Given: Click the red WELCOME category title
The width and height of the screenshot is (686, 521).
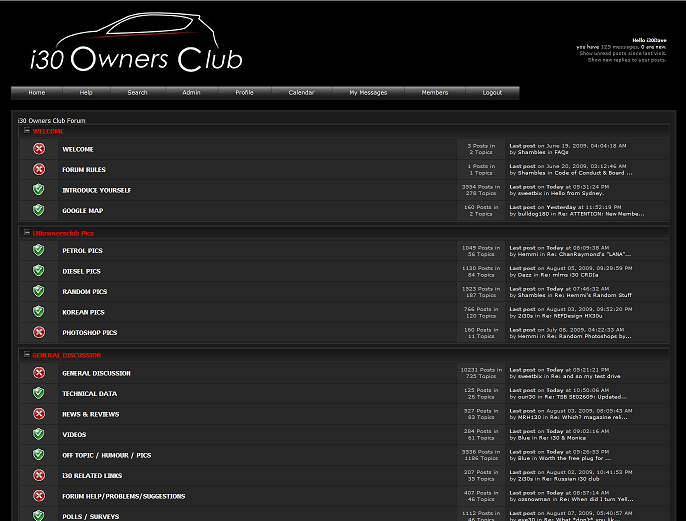Looking at the screenshot, I should click(48, 131).
